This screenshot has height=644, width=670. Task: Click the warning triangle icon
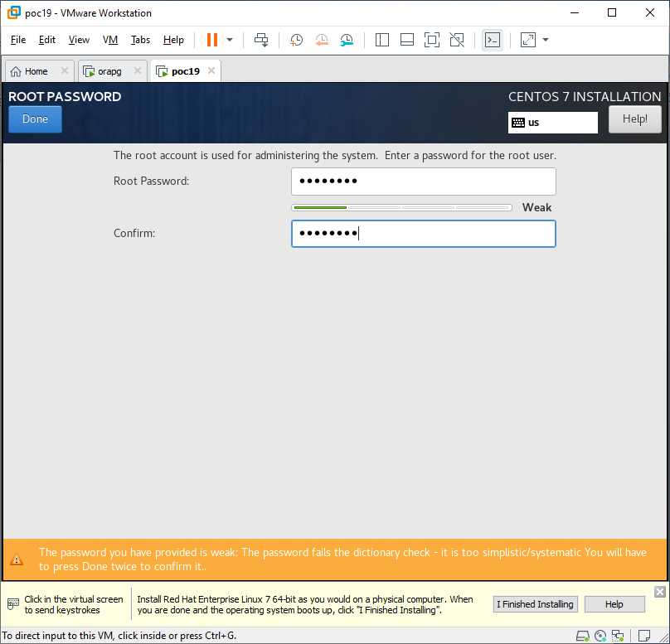click(17, 559)
